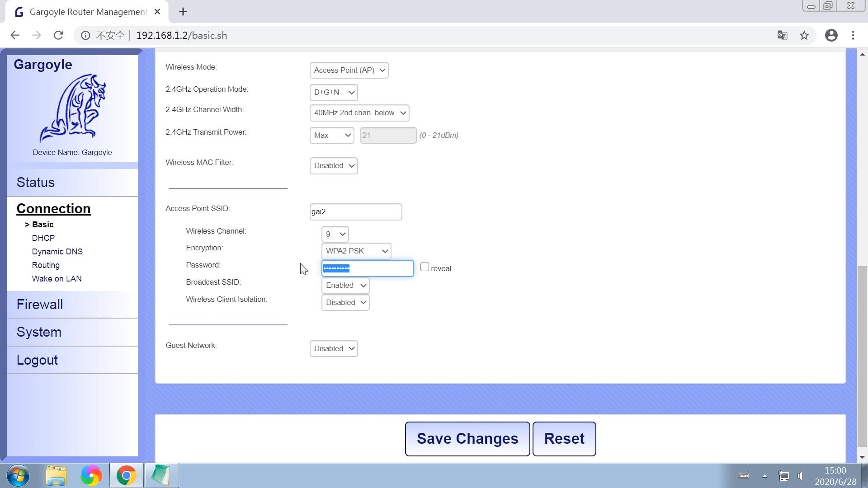Tick the password reveal checkbox
Image resolution: width=868 pixels, height=488 pixels.
pos(425,267)
